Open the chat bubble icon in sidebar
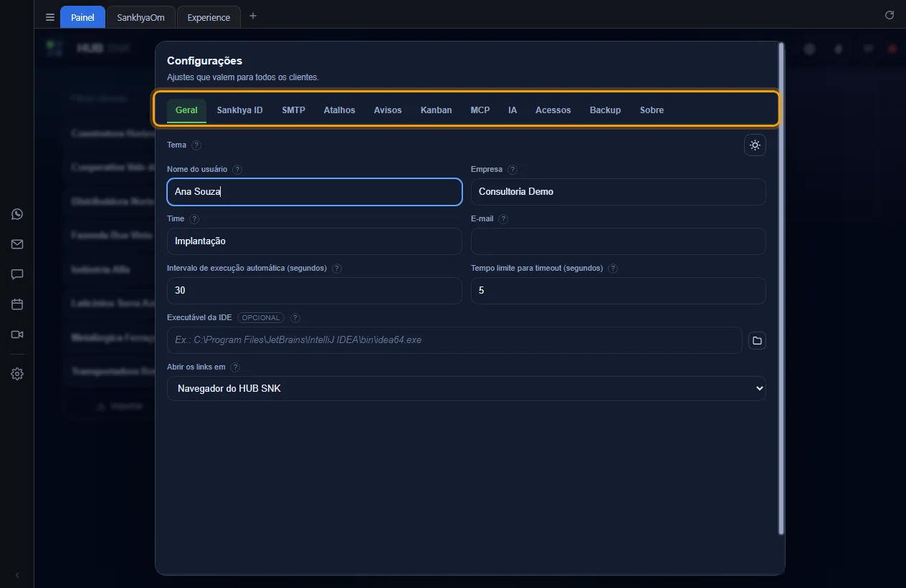 (17, 274)
